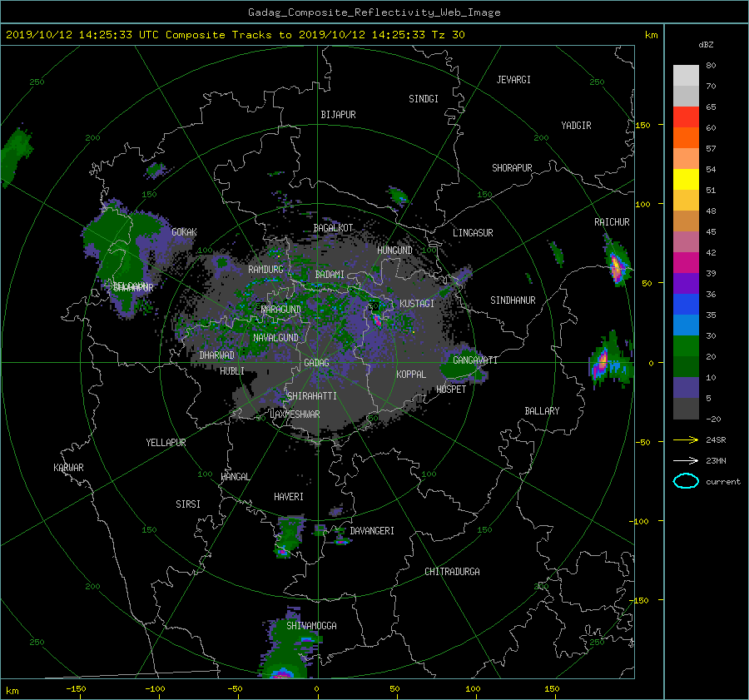This screenshot has width=749, height=700.
Task: Click the cyan current ellipse legend icon
Action: 686,481
